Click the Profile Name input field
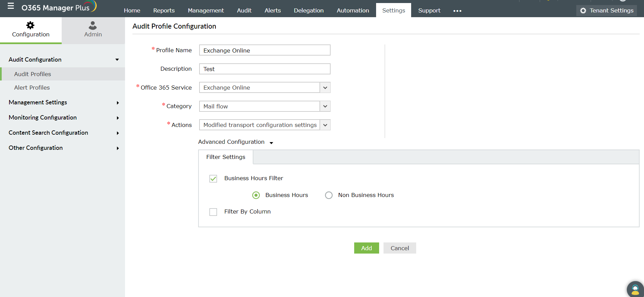The width and height of the screenshot is (644, 297). [x=265, y=50]
